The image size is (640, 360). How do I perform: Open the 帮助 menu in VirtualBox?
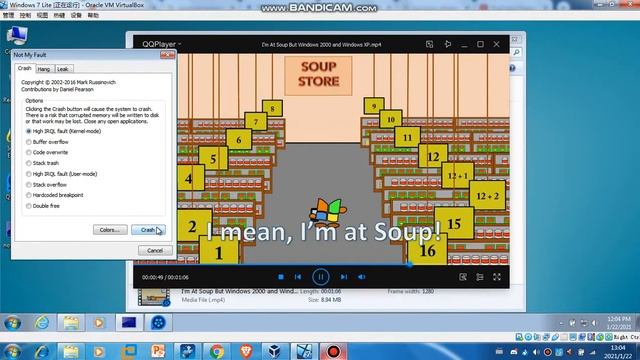(x=93, y=16)
